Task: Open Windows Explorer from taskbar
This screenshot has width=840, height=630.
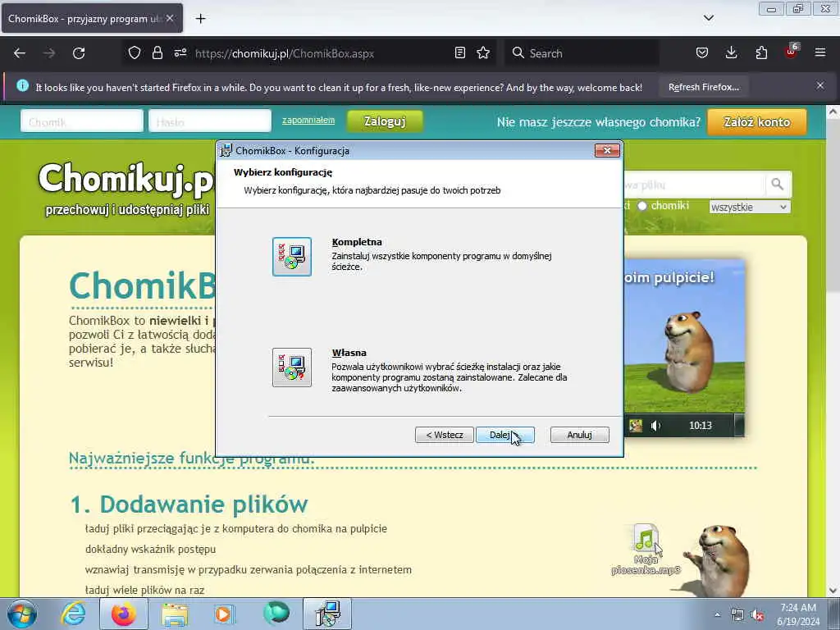Action: click(175, 614)
